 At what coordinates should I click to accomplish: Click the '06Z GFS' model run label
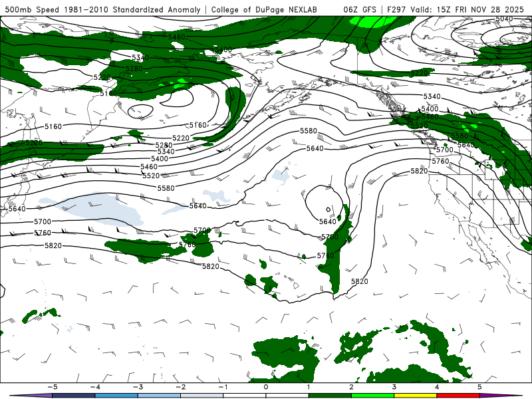pos(360,9)
